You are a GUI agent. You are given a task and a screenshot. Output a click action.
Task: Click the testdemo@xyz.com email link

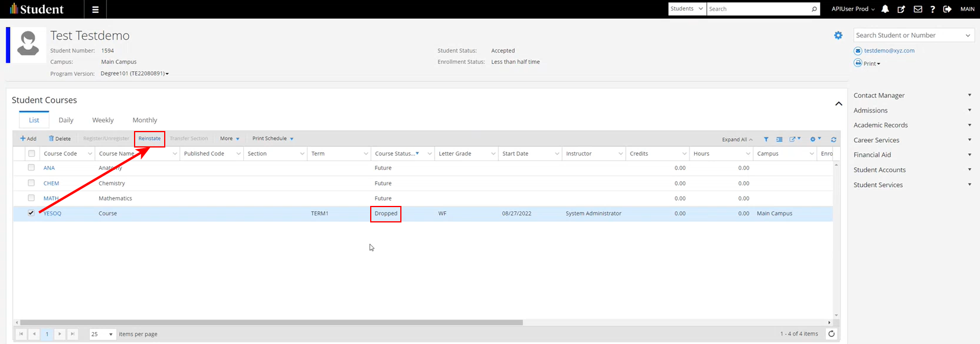point(889,51)
